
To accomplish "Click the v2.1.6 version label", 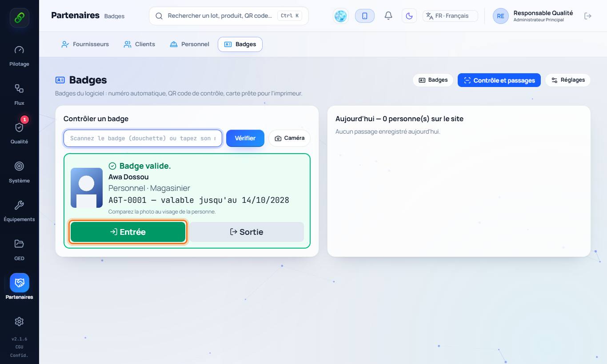I will point(19,339).
